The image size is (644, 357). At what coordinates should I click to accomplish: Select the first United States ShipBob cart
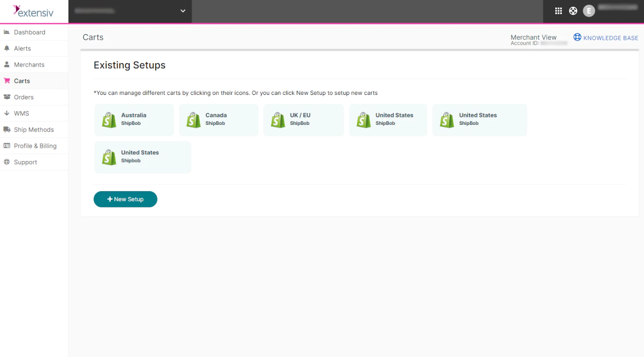coord(388,120)
